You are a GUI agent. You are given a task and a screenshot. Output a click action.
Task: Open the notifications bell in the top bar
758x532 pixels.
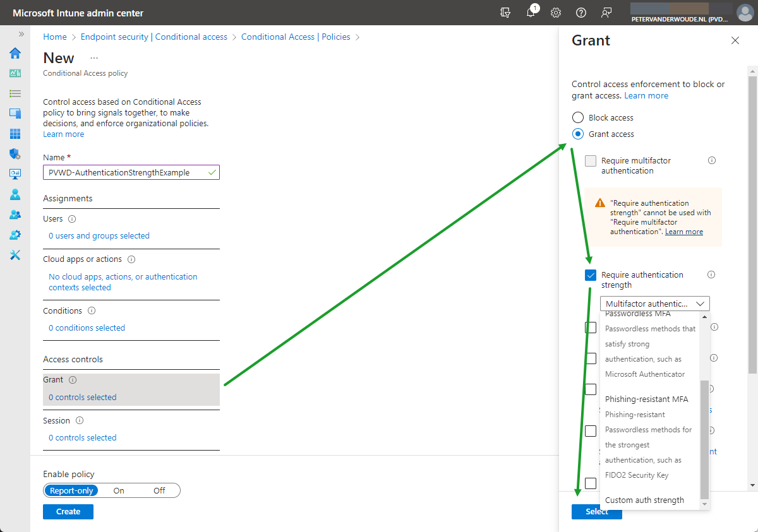(531, 12)
